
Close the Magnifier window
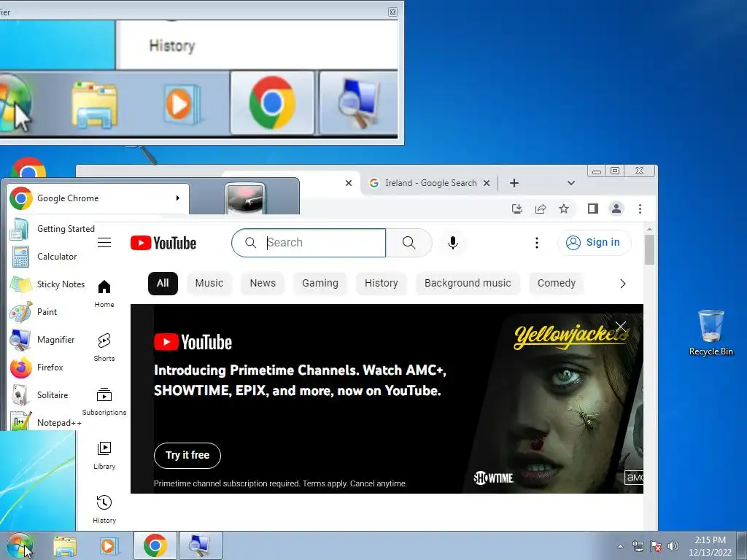tap(392, 12)
